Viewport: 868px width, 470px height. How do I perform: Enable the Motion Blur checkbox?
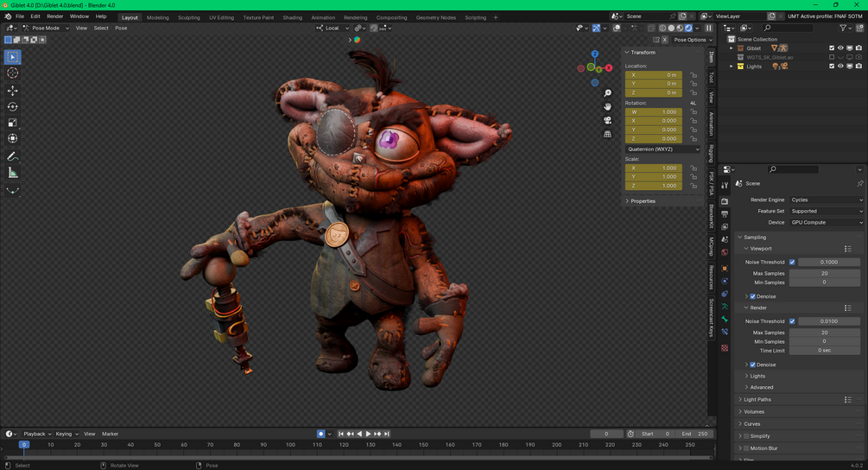pos(745,448)
